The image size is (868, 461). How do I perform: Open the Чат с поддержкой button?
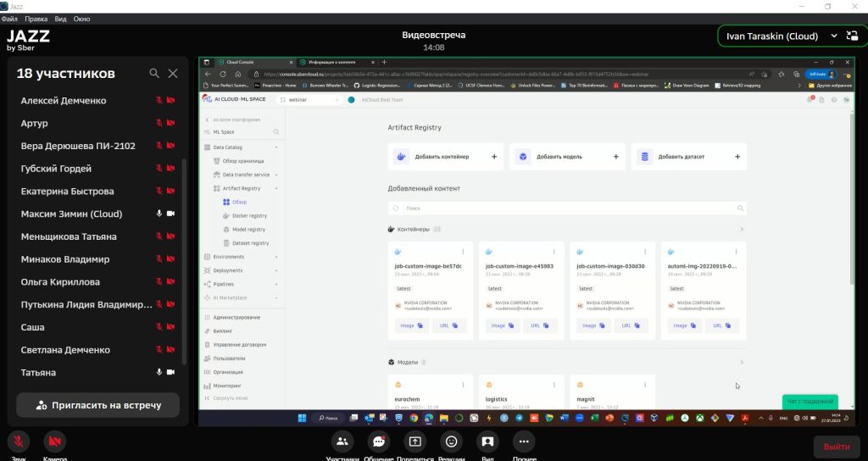810,401
